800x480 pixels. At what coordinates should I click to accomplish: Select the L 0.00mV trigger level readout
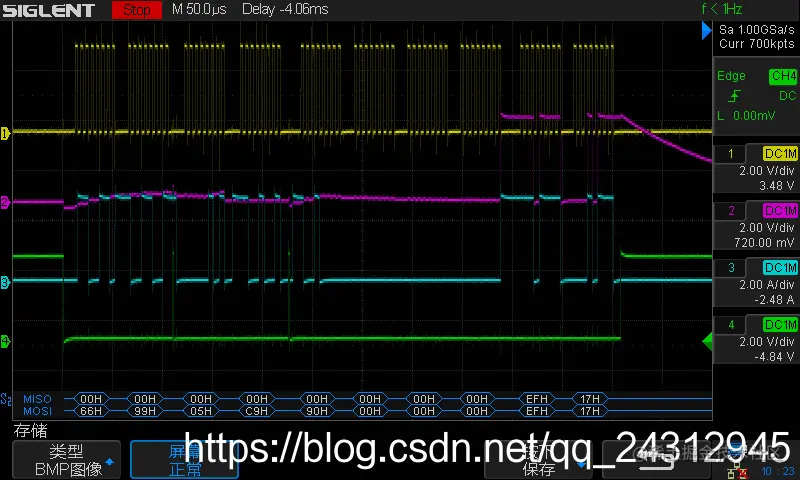click(x=746, y=116)
